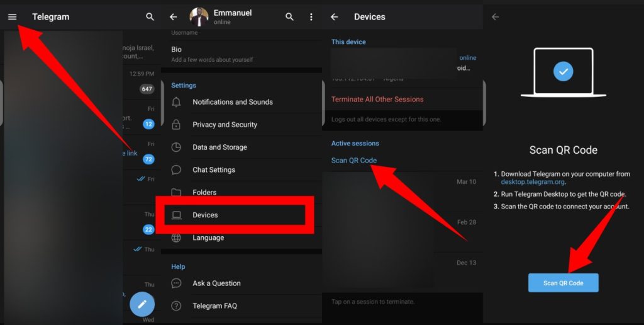Open three-dot overflow menu in settings
This screenshot has height=325, width=644.
[x=311, y=17]
